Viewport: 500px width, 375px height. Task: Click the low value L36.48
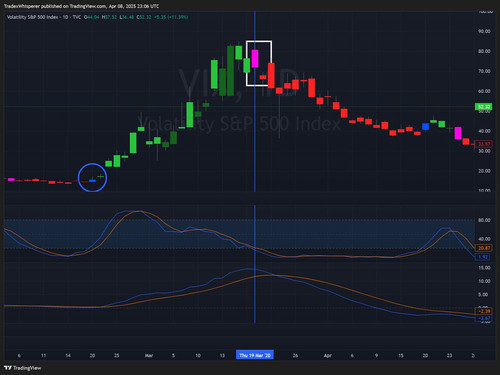pyautogui.click(x=127, y=17)
